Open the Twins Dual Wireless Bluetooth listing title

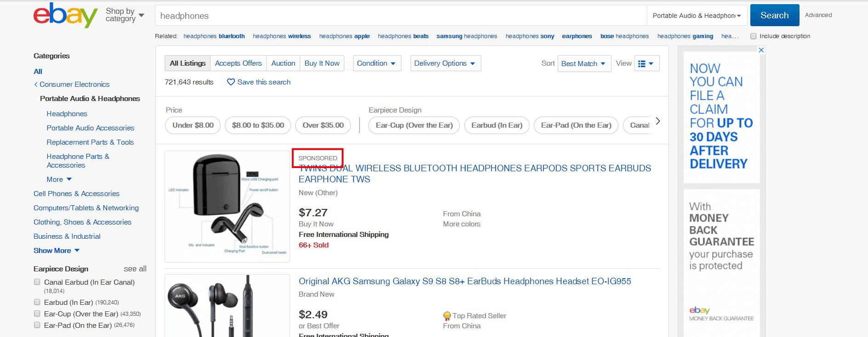point(475,174)
